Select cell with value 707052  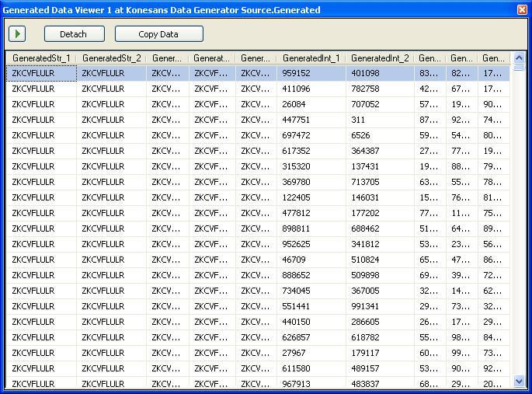380,105
